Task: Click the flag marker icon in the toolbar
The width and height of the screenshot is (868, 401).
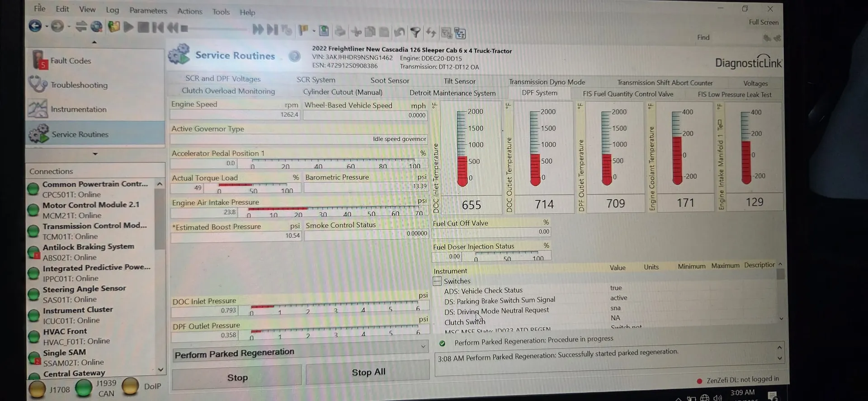Action: point(303,30)
